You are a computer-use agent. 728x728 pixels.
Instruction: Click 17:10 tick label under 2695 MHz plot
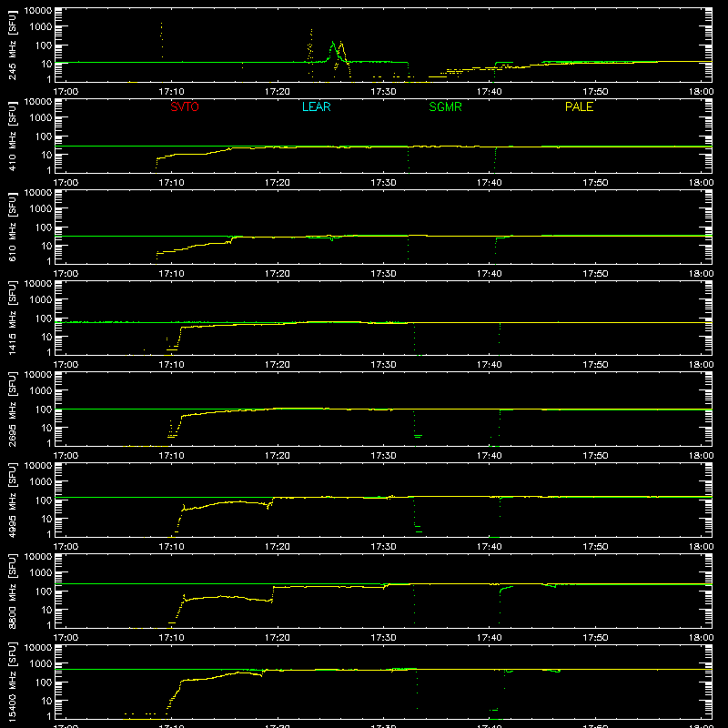[x=171, y=456]
